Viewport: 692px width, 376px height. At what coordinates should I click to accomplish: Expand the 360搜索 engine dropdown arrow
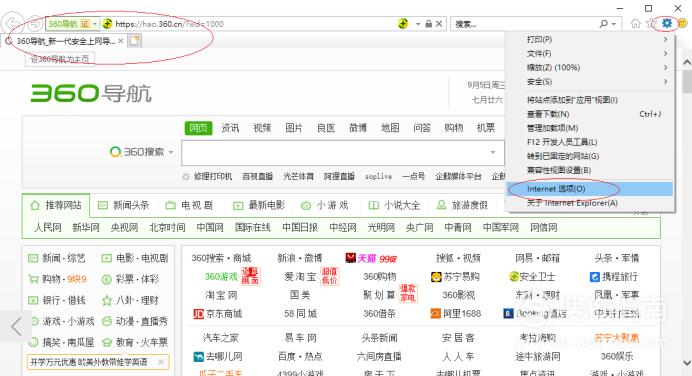point(171,152)
